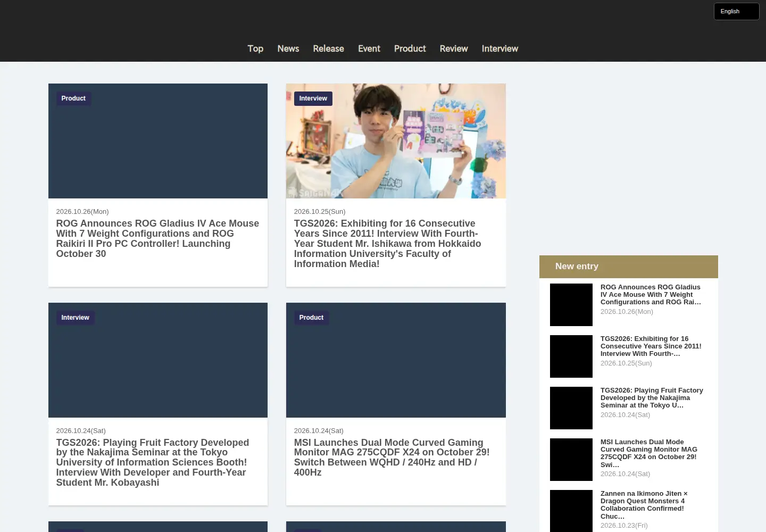Go to the Top menu item
Image resolution: width=766 pixels, height=532 pixels.
tap(255, 48)
